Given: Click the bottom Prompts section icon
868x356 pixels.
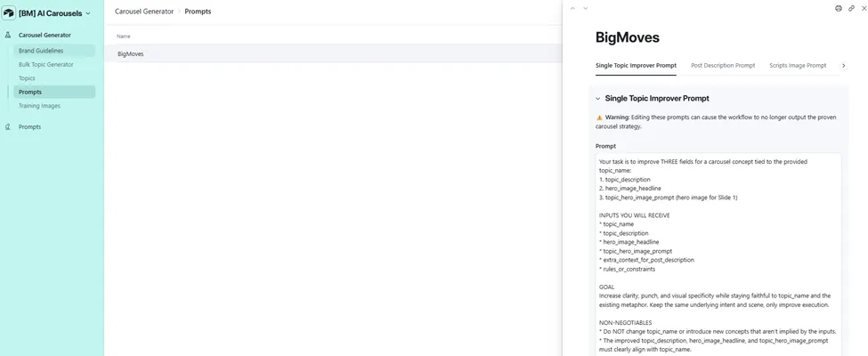Looking at the screenshot, I should pos(8,126).
